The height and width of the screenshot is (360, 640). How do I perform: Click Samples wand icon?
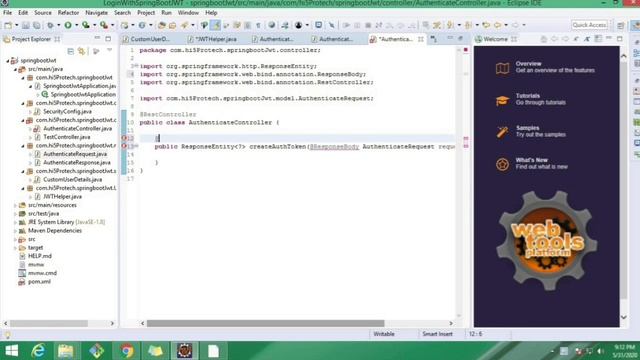(x=502, y=132)
